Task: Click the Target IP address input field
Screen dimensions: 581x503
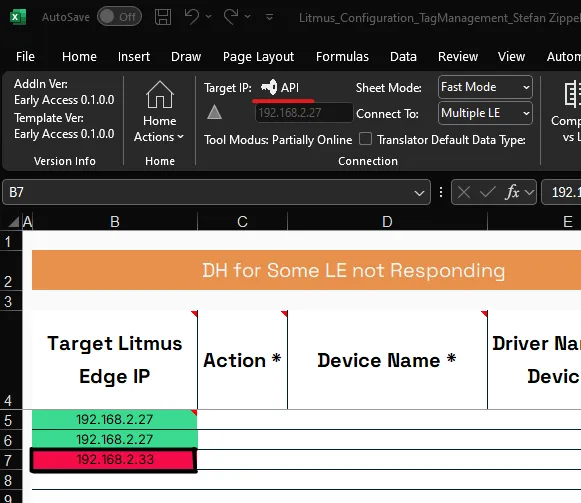Action: point(303,113)
